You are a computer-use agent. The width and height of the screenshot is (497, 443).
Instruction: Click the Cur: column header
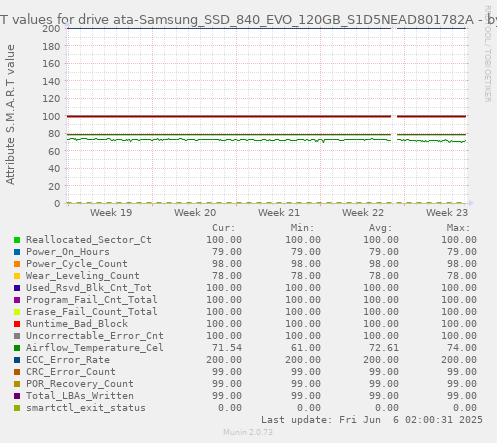[224, 228]
